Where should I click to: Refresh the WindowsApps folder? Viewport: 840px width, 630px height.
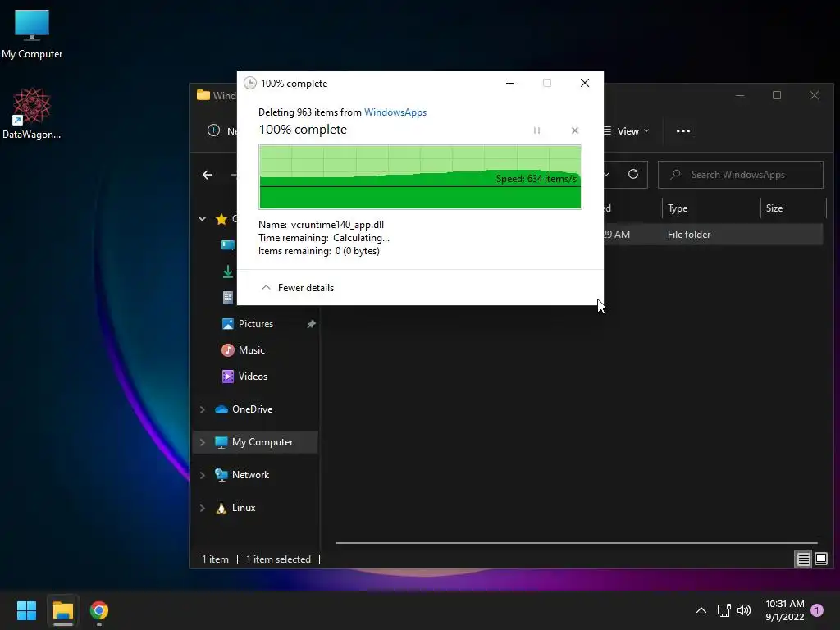tap(633, 174)
